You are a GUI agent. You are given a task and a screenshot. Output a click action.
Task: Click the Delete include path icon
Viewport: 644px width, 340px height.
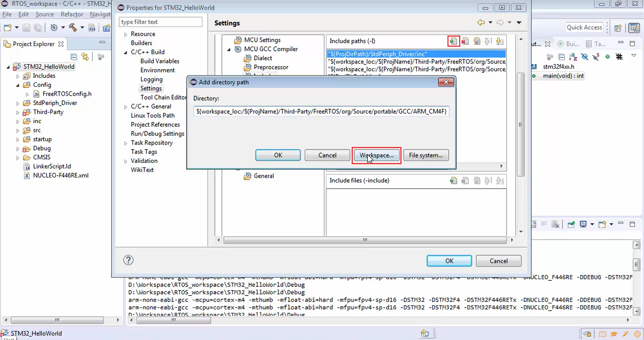465,41
